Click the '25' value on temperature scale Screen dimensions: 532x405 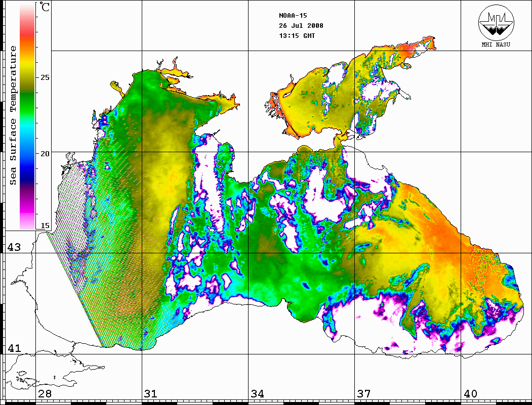point(45,77)
